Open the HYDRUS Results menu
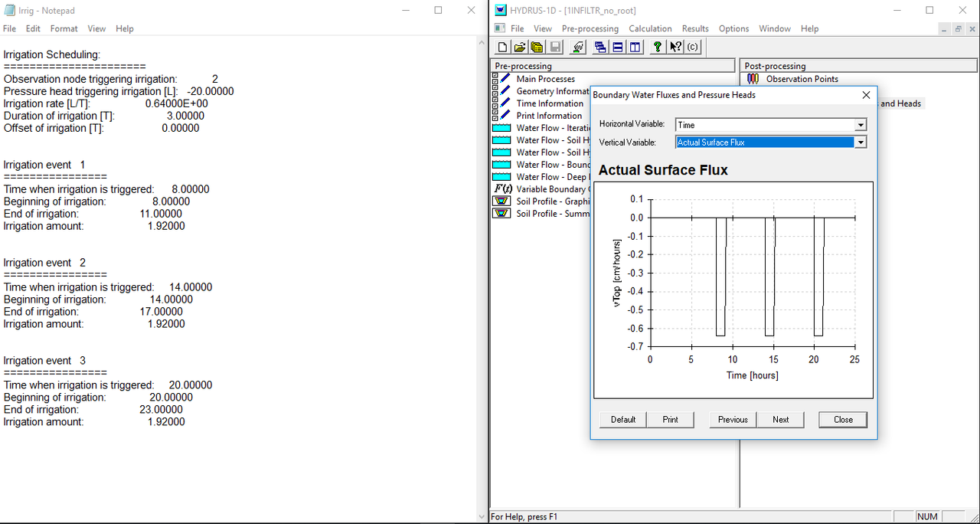The width and height of the screenshot is (980, 524). (x=695, y=28)
